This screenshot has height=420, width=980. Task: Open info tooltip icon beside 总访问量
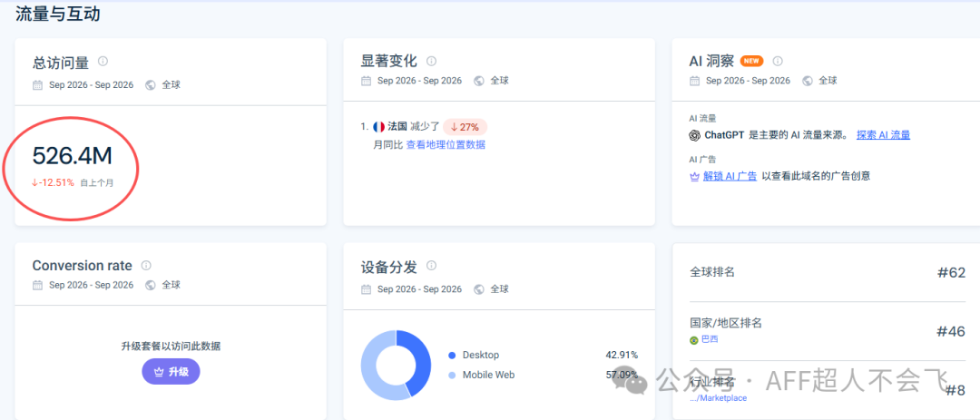[x=103, y=62]
